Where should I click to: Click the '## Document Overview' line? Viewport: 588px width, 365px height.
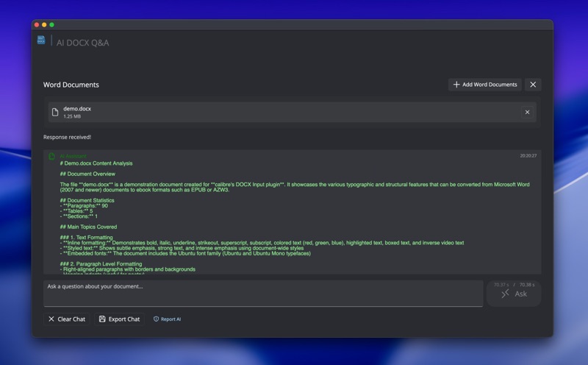pos(87,174)
